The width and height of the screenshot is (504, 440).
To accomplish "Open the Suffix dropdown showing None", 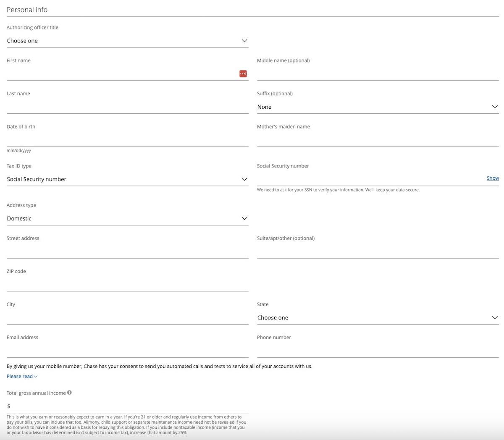I will tap(378, 107).
